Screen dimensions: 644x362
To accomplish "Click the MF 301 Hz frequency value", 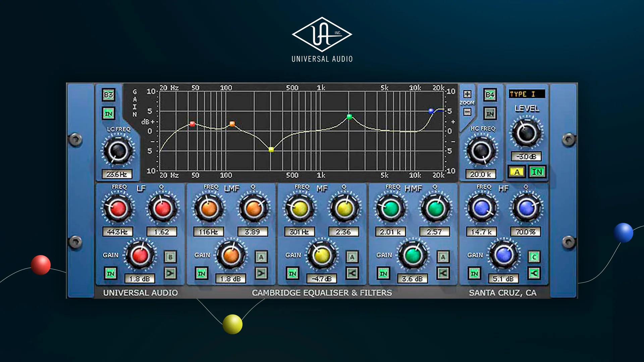I will click(x=299, y=232).
